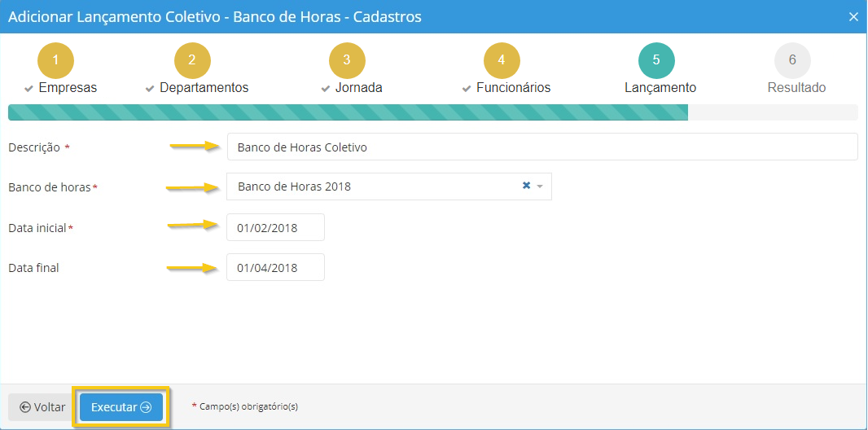Close the dialog with the top-right X
Screen dimensions: 868x430
(x=853, y=17)
